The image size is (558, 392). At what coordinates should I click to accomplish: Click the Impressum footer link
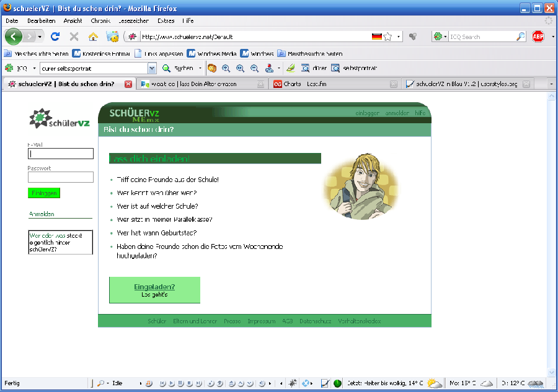click(x=262, y=321)
